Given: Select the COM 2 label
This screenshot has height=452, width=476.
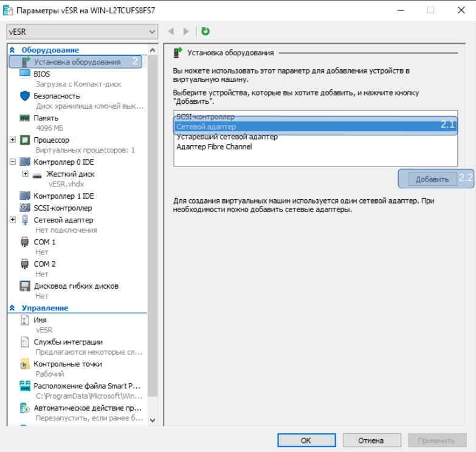Looking at the screenshot, I should 44,264.
